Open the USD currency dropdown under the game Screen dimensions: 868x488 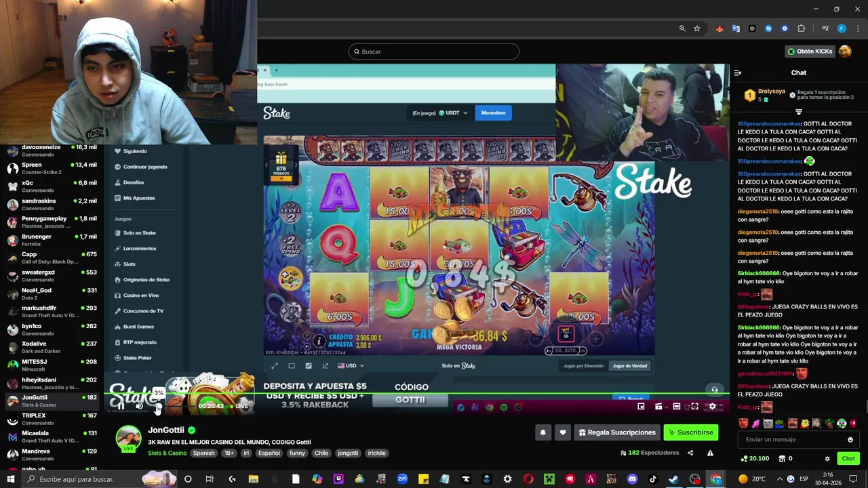(x=351, y=366)
